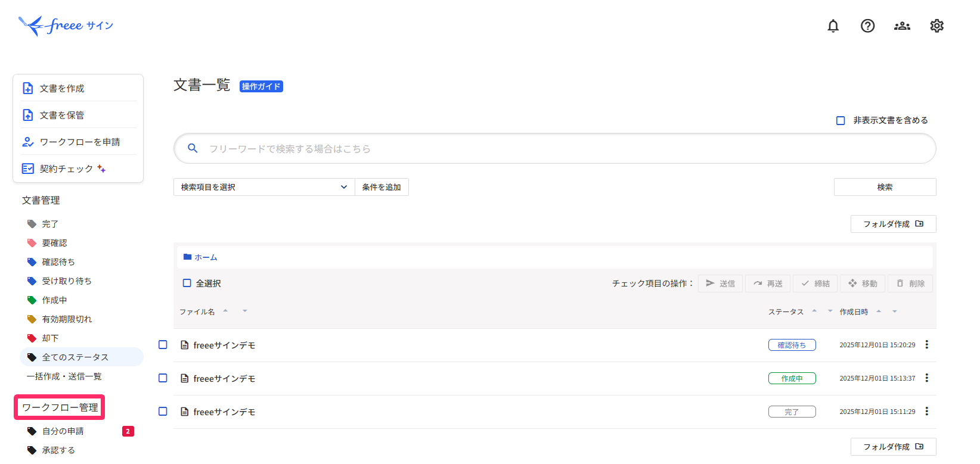The image size is (980, 464).
Task: Filter documents by 確認待ち status
Action: pos(58,262)
